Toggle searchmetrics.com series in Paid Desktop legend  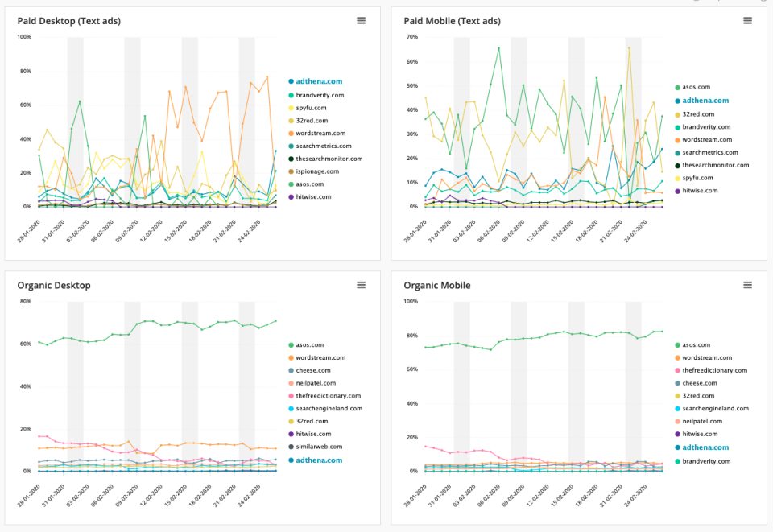click(320, 146)
